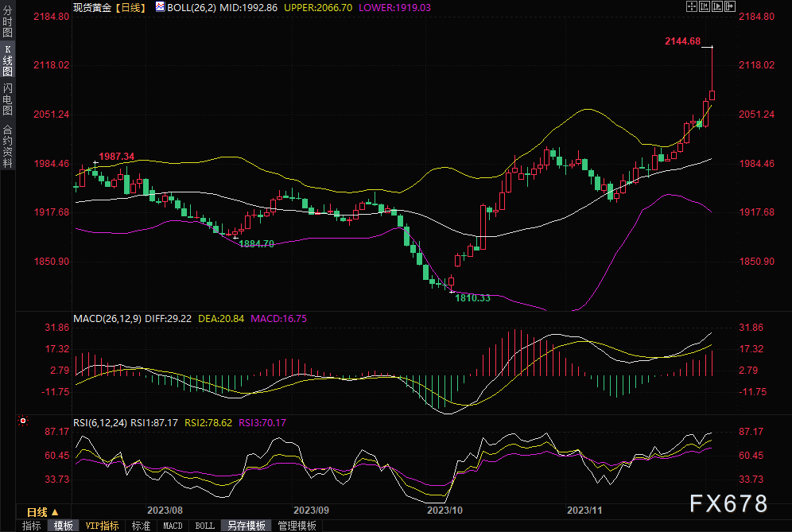Apply the BOLL template at bottom
This screenshot has width=792, height=532.
click(204, 526)
